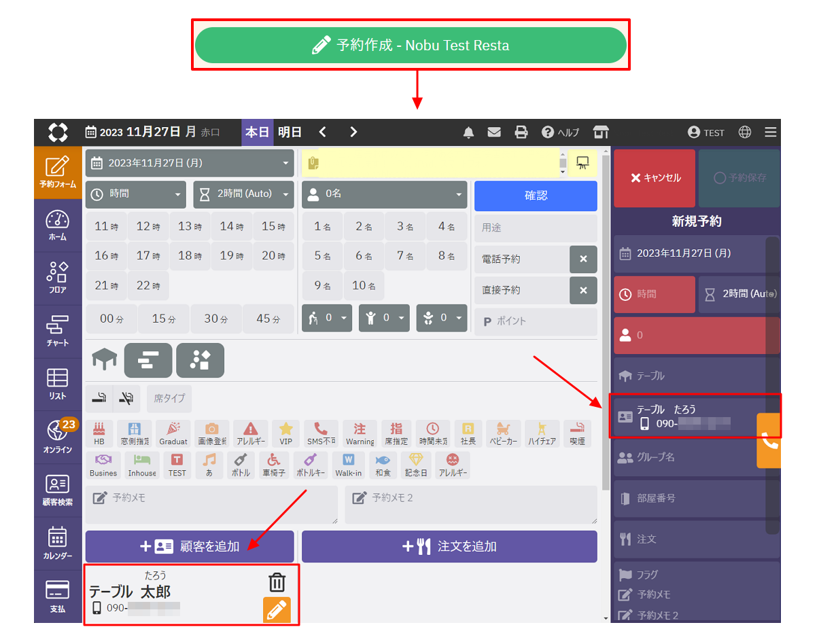Toggle the non-smoking seat option
This screenshot has width=819, height=644.
(x=126, y=399)
